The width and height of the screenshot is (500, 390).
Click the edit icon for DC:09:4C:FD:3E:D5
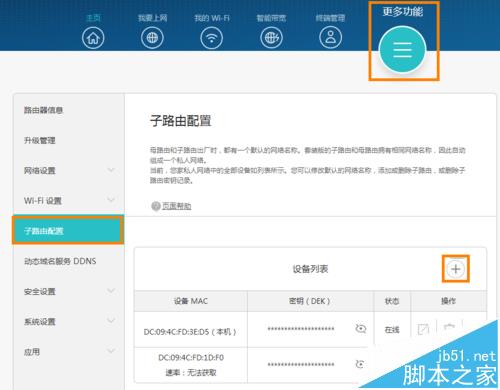[423, 329]
